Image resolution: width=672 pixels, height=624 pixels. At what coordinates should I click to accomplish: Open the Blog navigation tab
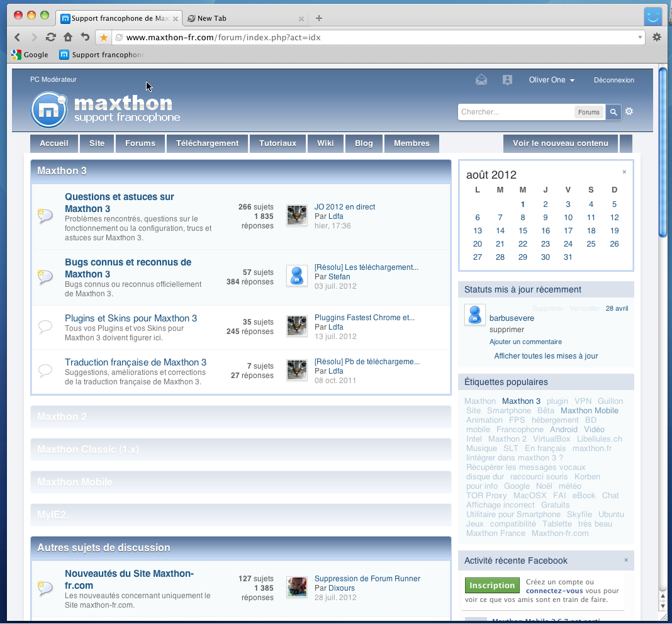[364, 143]
